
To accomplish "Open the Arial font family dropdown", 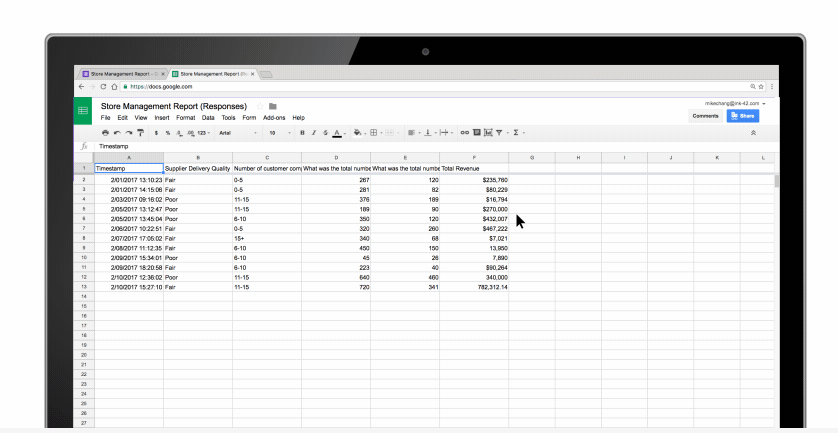I will point(238,133).
